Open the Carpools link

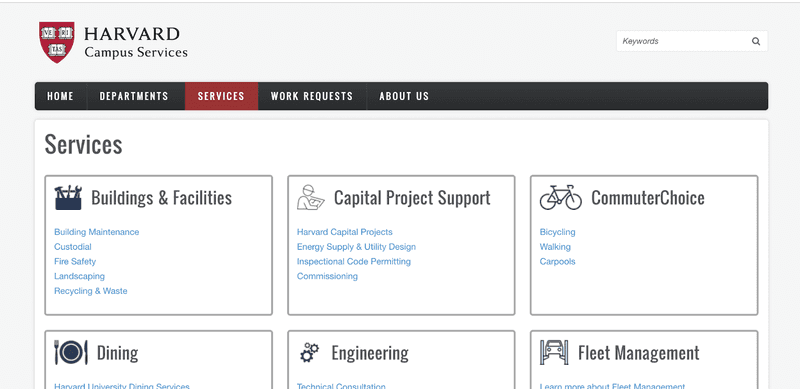click(x=558, y=261)
